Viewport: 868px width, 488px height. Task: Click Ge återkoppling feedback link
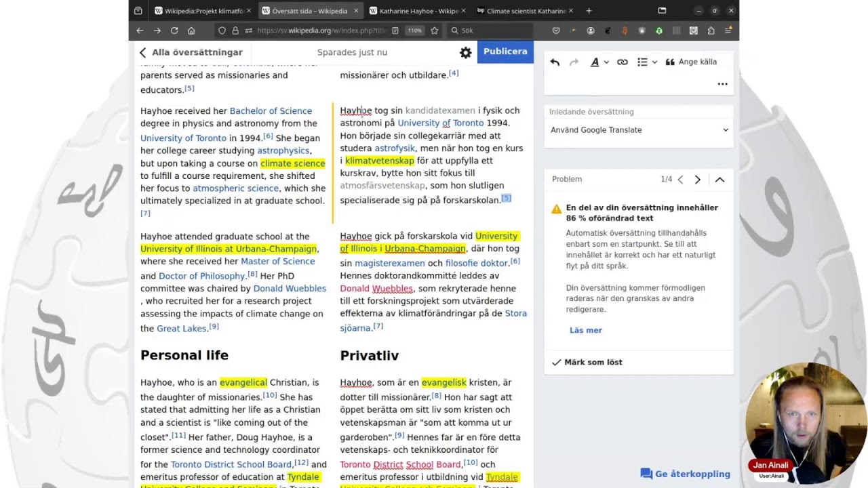tap(686, 474)
